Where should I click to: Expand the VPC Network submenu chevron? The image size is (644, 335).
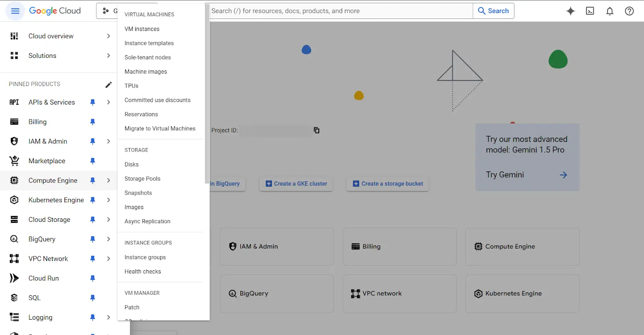tap(108, 259)
